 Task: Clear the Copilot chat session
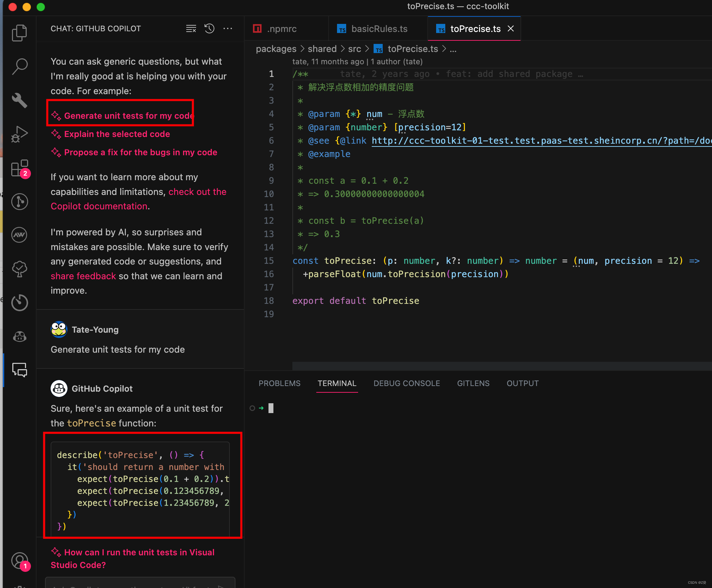(191, 28)
